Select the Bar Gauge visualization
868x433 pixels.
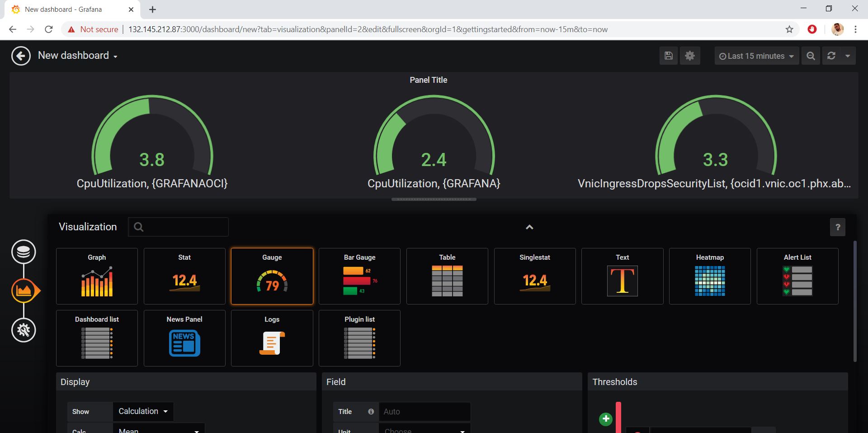[359, 276]
